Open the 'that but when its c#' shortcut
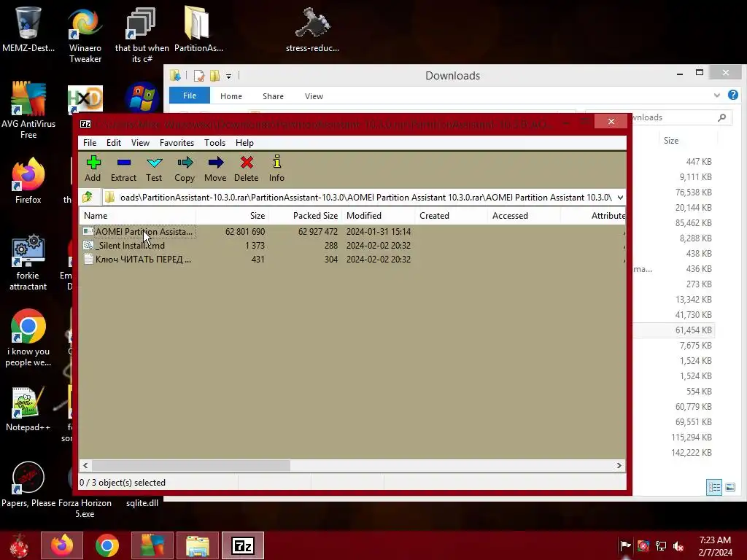Viewport: 747px width, 560px height. 142,34
